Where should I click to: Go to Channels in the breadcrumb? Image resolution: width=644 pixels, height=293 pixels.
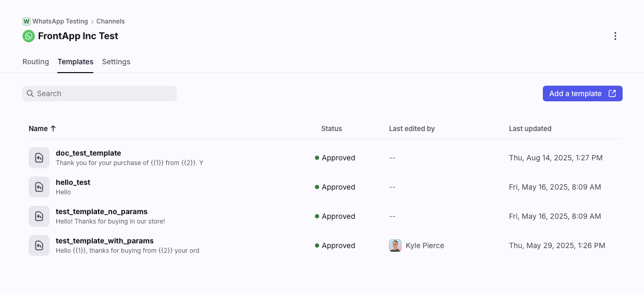111,21
